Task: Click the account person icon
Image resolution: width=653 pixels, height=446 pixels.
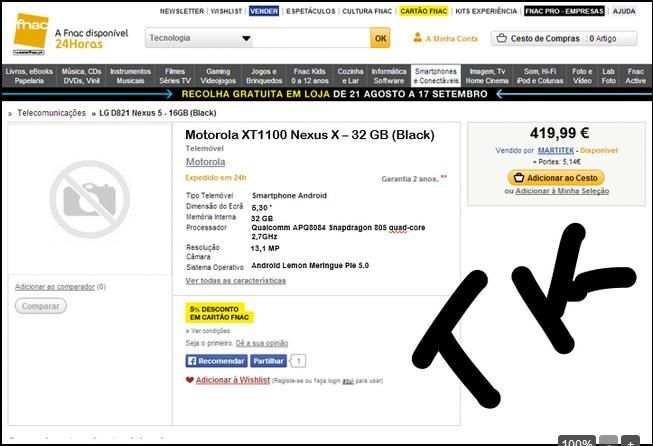Action: (x=417, y=37)
